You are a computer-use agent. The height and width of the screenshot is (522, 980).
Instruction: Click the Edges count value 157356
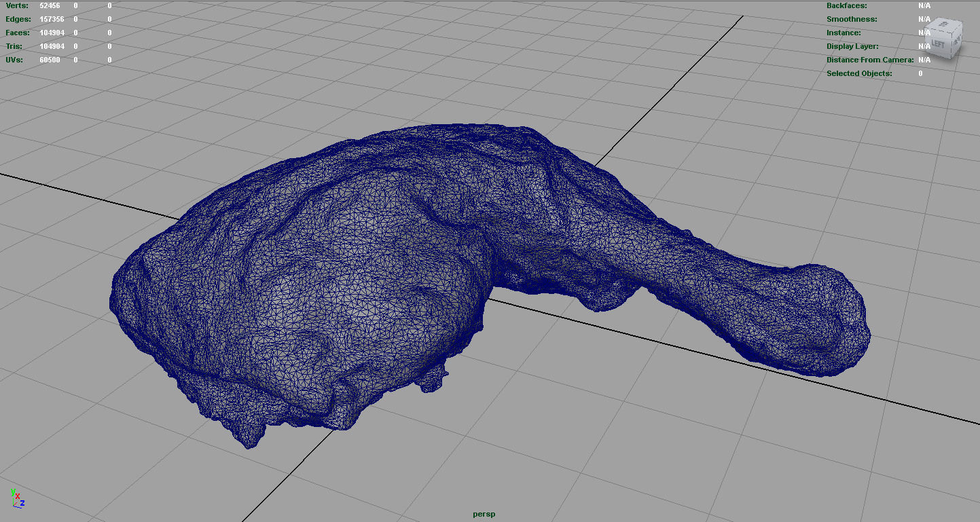pos(52,19)
